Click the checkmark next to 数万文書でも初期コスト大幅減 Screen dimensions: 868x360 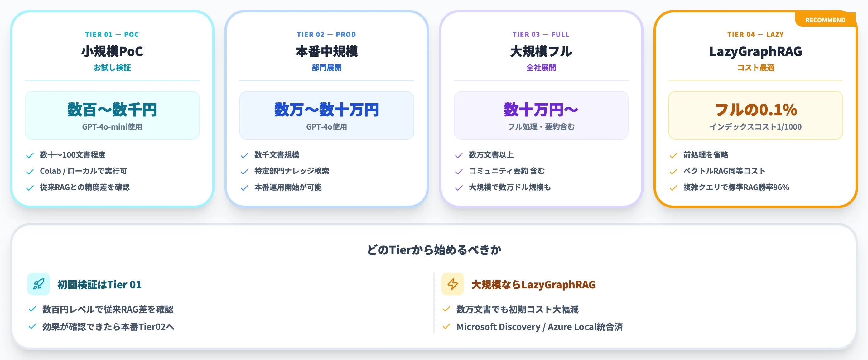point(446,309)
